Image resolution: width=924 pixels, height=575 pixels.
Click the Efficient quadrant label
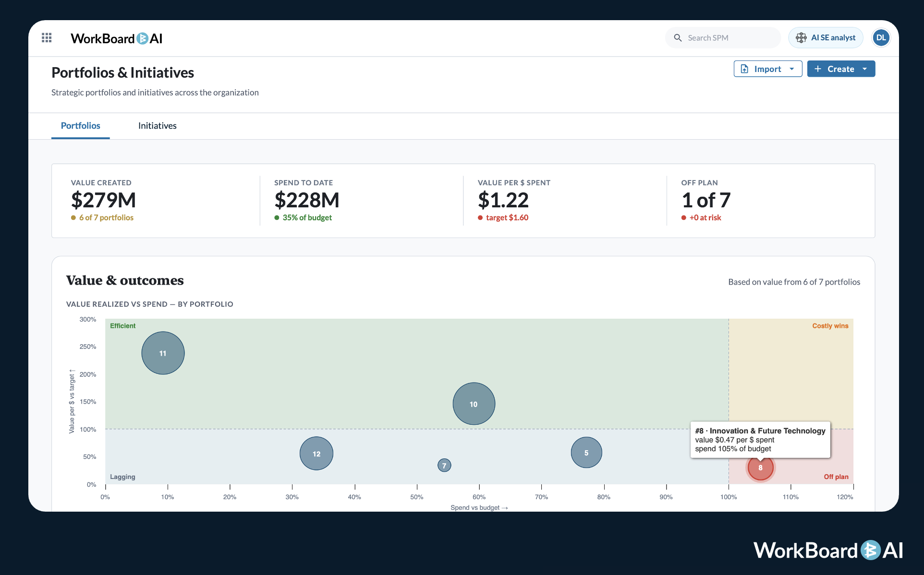tap(122, 326)
